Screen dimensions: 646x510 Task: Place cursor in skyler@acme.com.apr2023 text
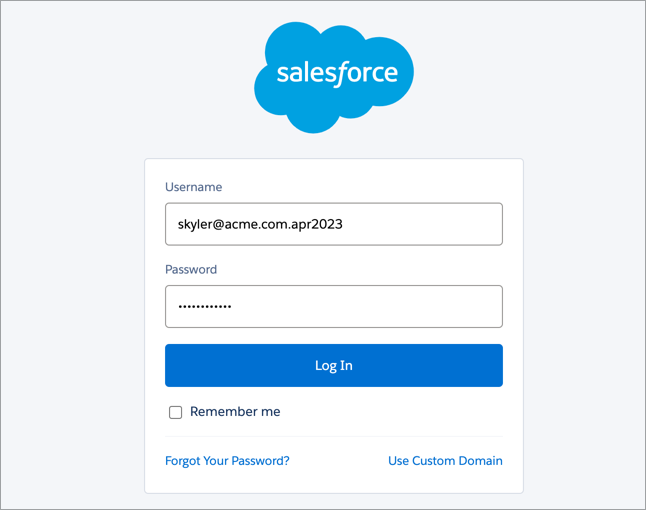[x=260, y=224]
